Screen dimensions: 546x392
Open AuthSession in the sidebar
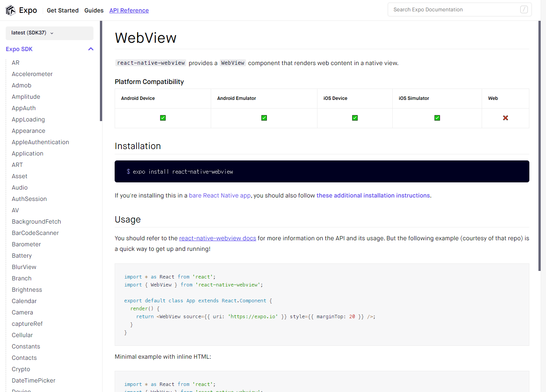tap(29, 199)
